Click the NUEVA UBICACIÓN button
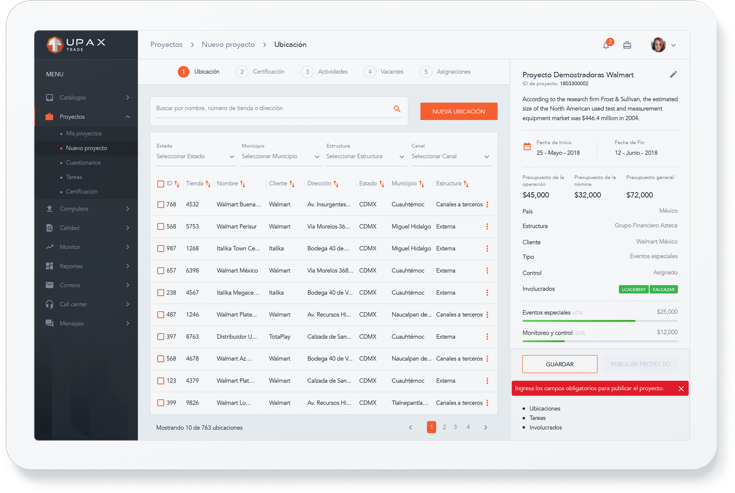The height and width of the screenshot is (493, 735). [458, 112]
